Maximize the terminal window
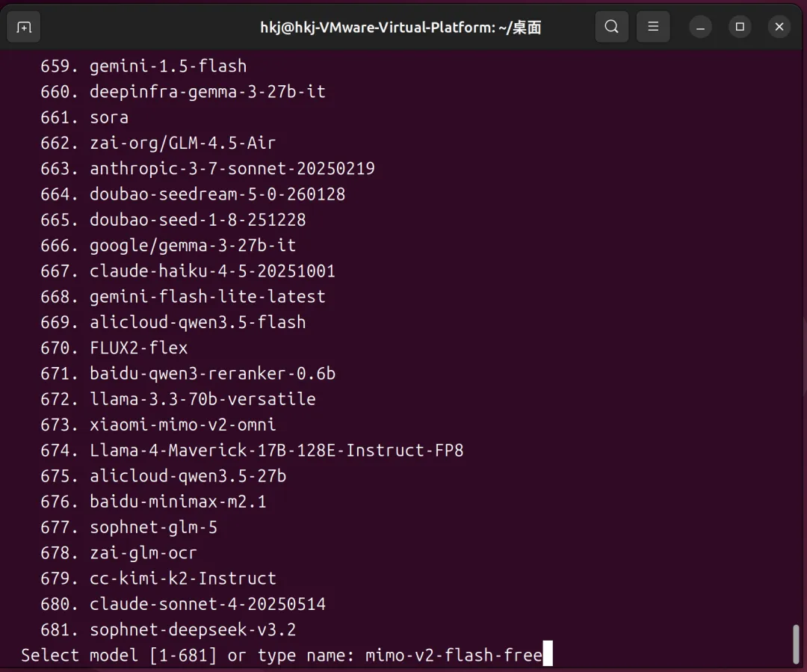Viewport: 807px width, 672px height. [740, 27]
